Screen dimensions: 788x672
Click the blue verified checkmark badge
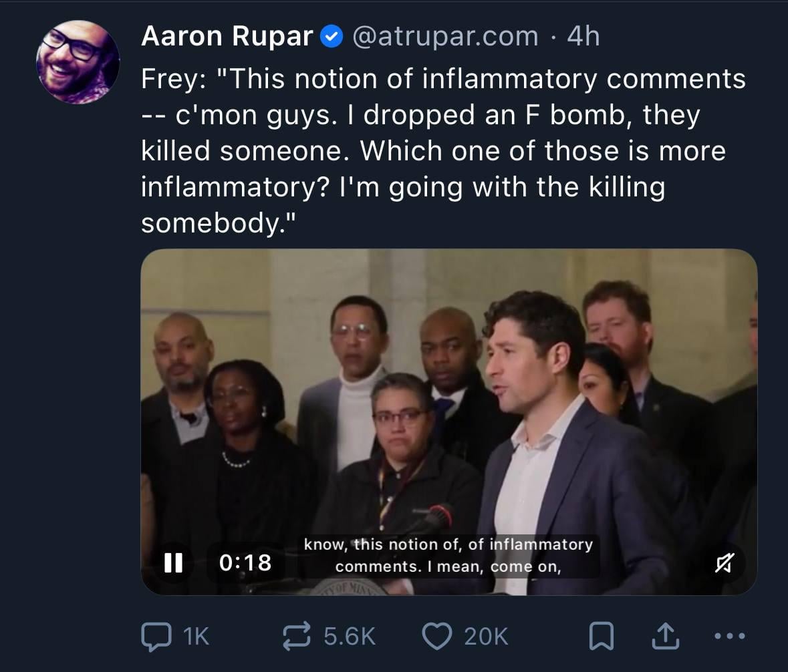tap(332, 37)
